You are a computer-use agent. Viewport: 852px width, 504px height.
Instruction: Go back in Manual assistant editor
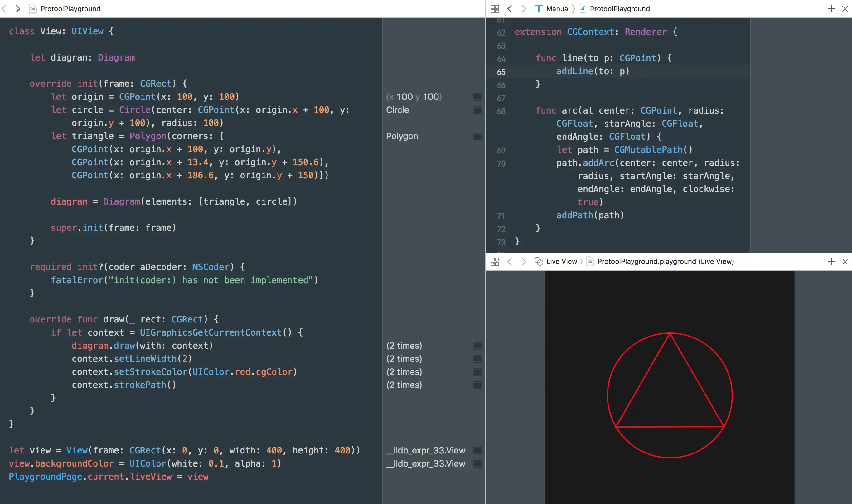(x=509, y=9)
